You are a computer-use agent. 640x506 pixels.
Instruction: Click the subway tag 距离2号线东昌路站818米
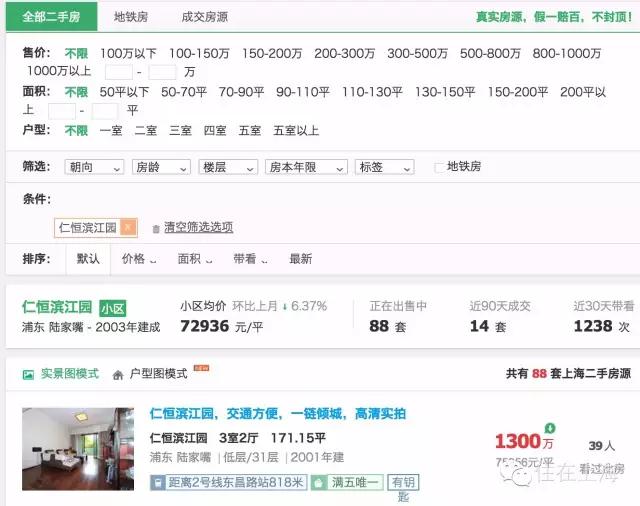pyautogui.click(x=228, y=482)
